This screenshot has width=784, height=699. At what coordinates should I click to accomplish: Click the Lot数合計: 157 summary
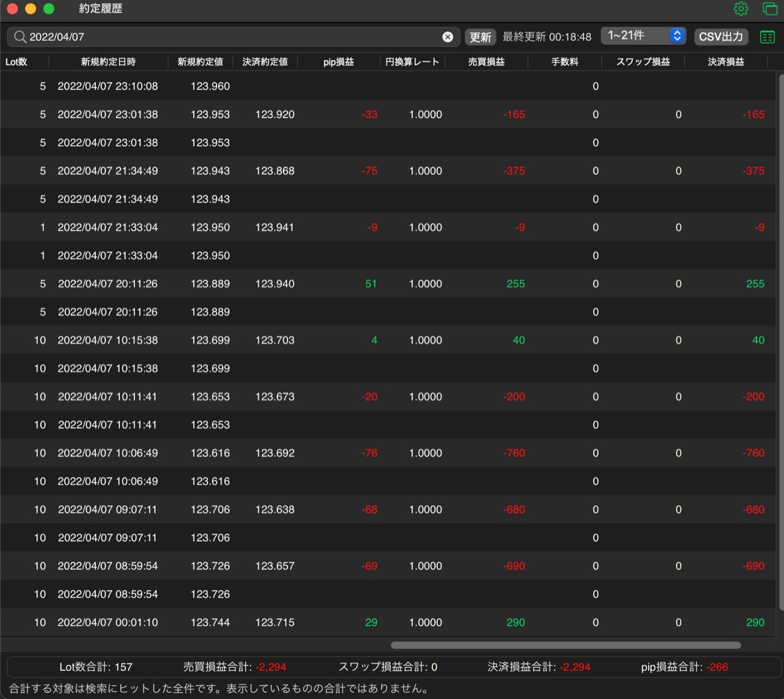click(x=96, y=667)
